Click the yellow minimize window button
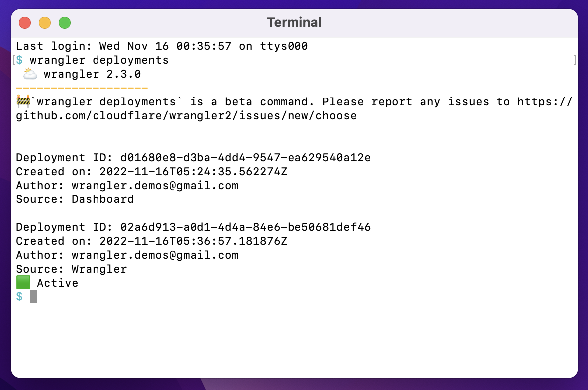The height and width of the screenshot is (390, 588). 45,23
